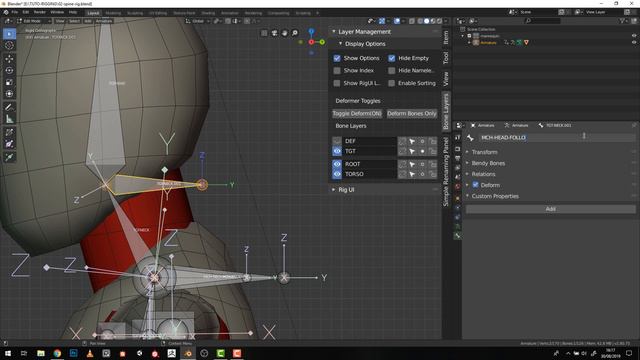Hide the Armature object in outliner
The width and height of the screenshot is (640, 360).
[x=634, y=42]
